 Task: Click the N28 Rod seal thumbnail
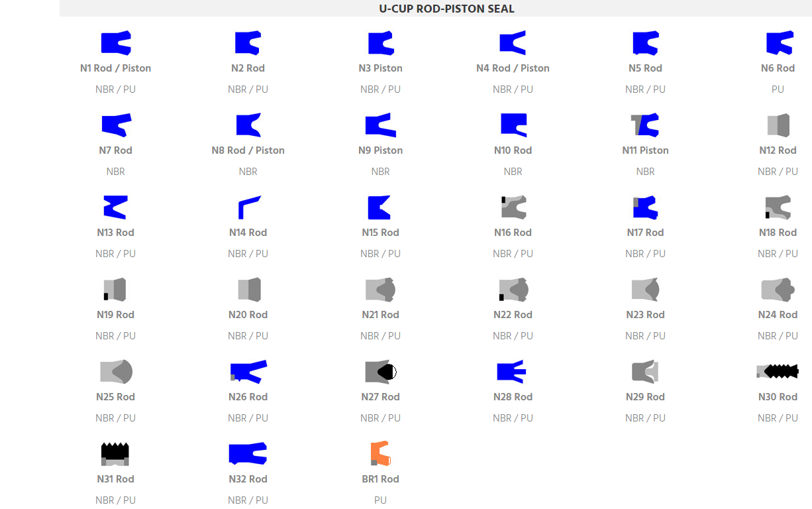(512, 372)
